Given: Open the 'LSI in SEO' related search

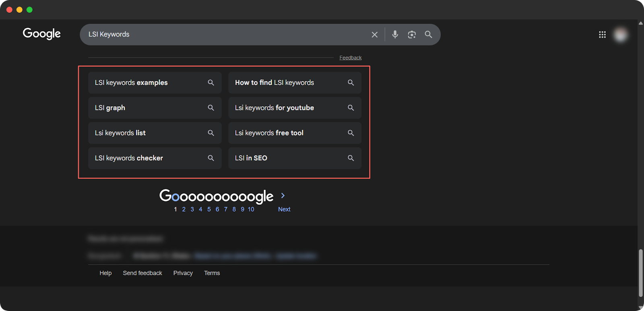Looking at the screenshot, I should pos(295,158).
